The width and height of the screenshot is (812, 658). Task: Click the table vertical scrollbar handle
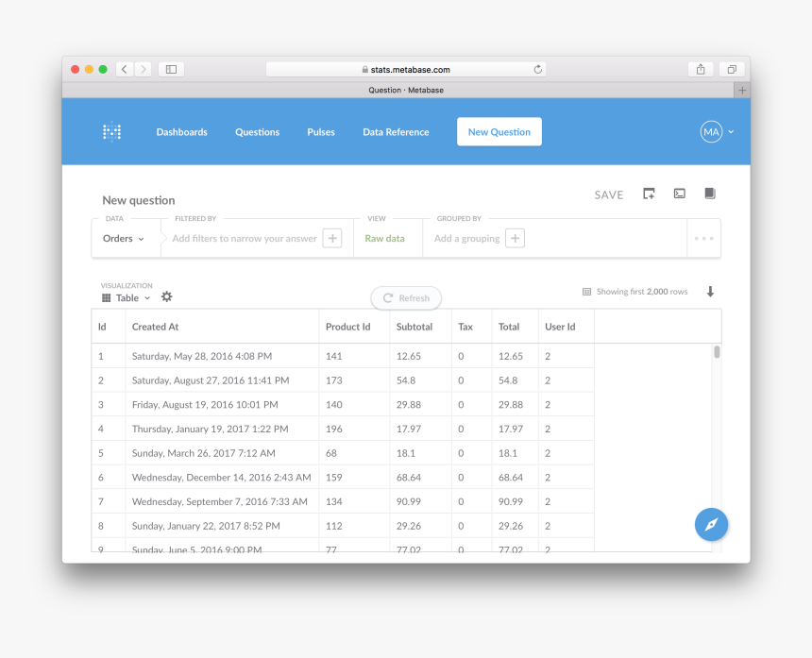coord(717,352)
